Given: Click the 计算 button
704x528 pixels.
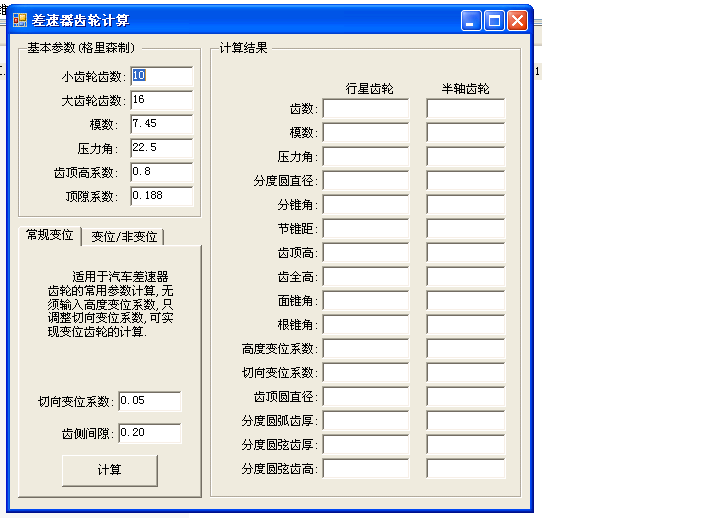Looking at the screenshot, I should click(110, 470).
